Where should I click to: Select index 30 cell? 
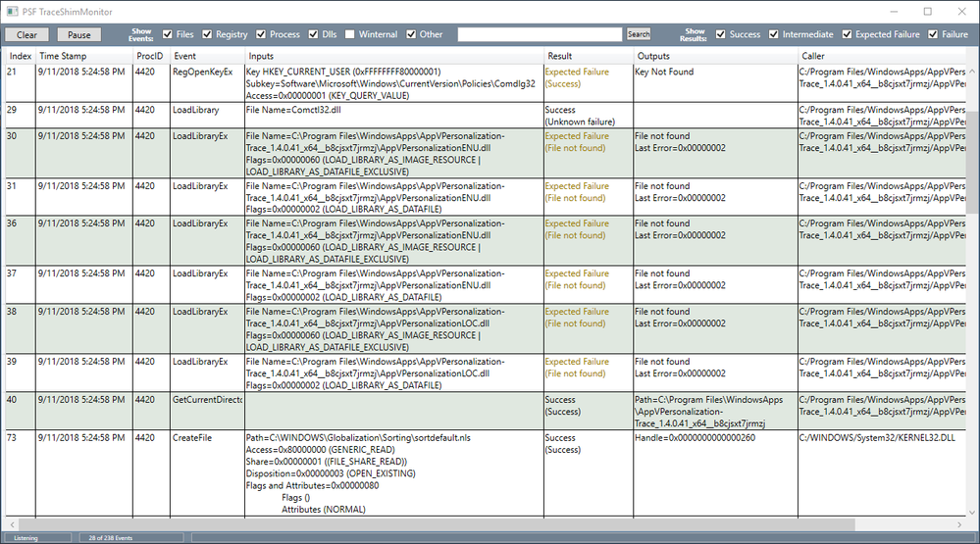21,153
